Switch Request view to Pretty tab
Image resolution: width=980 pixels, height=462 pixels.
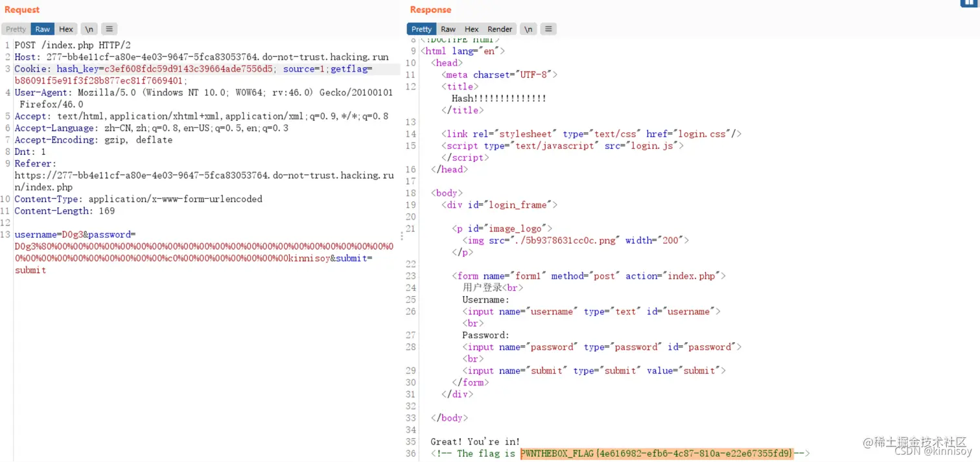16,29
